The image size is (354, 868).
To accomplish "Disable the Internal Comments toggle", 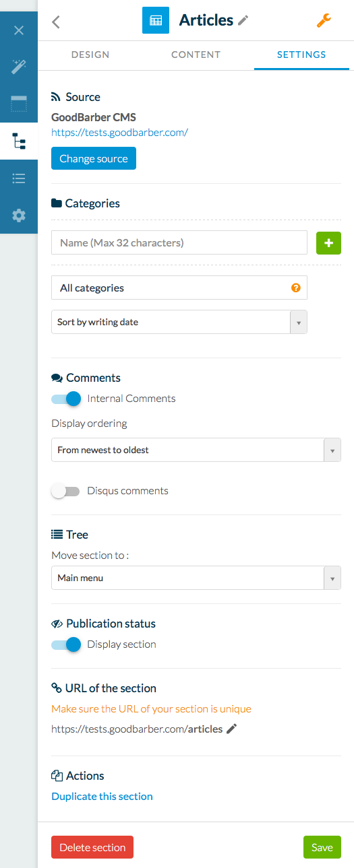I will click(x=66, y=399).
